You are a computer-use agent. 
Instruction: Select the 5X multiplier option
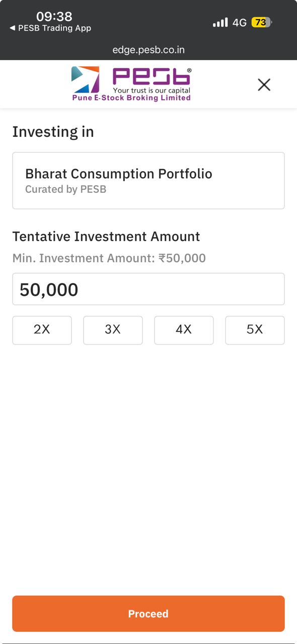coord(255,330)
